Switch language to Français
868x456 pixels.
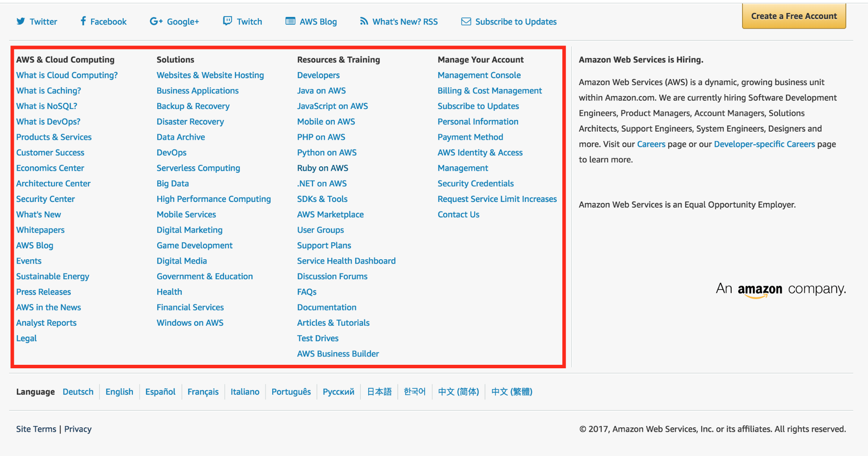[203, 392]
